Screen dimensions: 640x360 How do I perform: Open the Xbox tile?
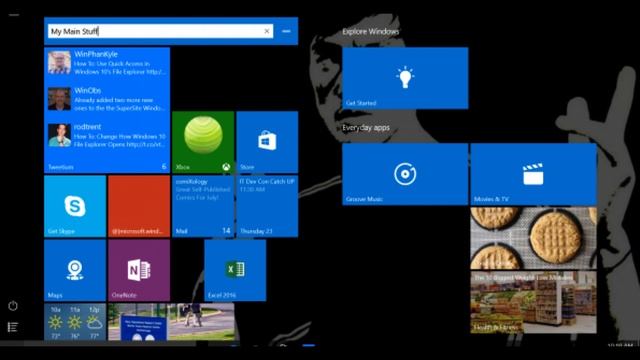[x=203, y=142]
